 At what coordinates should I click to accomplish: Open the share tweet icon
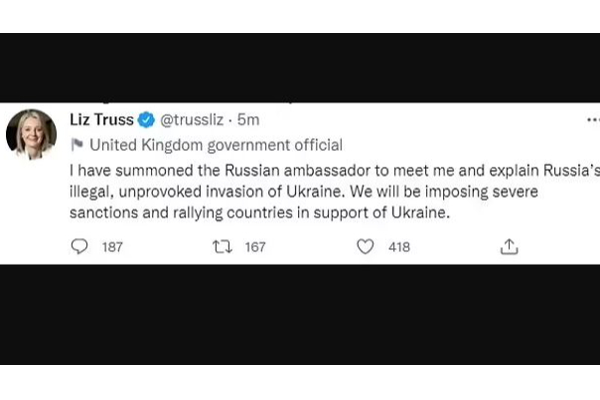pos(509,247)
